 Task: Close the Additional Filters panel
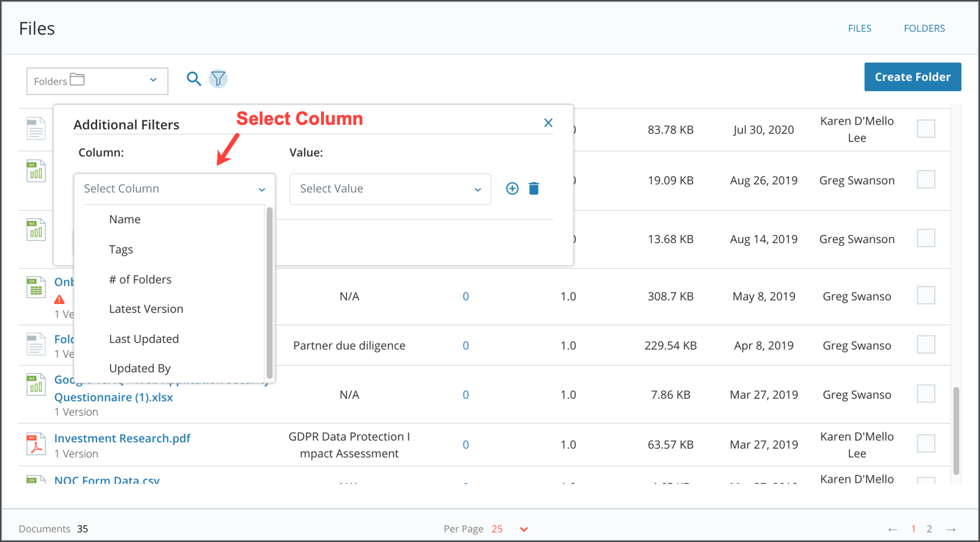tap(548, 123)
